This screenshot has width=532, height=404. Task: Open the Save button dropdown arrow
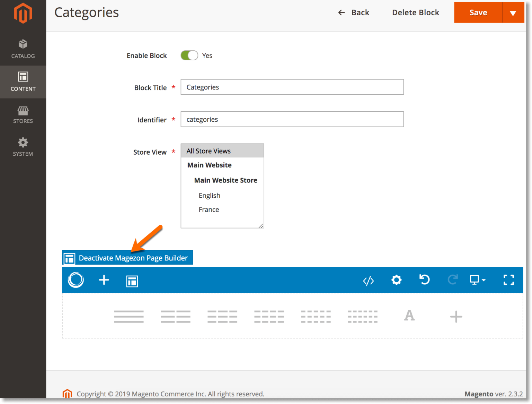click(x=513, y=12)
